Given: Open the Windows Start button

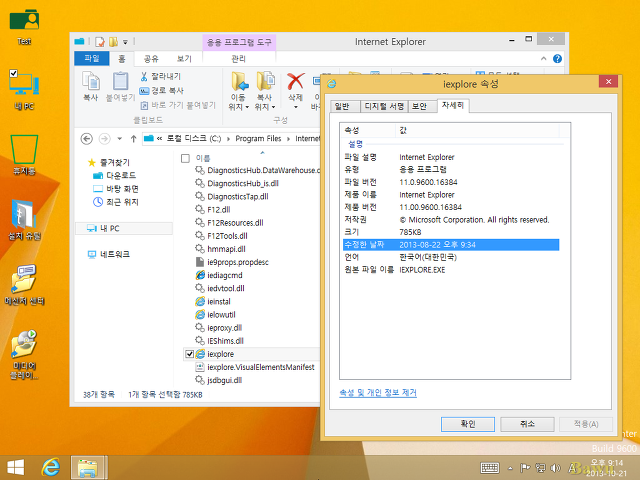Looking at the screenshot, I should (16, 467).
